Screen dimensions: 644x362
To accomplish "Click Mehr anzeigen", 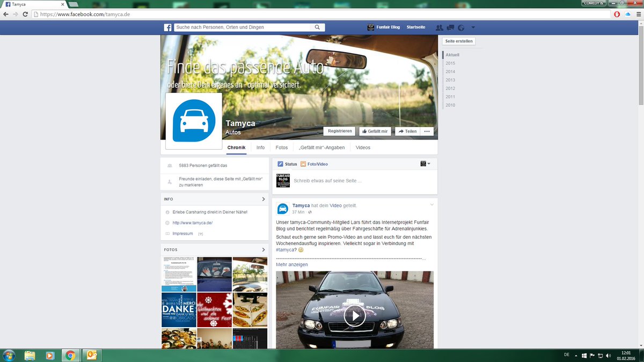I will (292, 264).
